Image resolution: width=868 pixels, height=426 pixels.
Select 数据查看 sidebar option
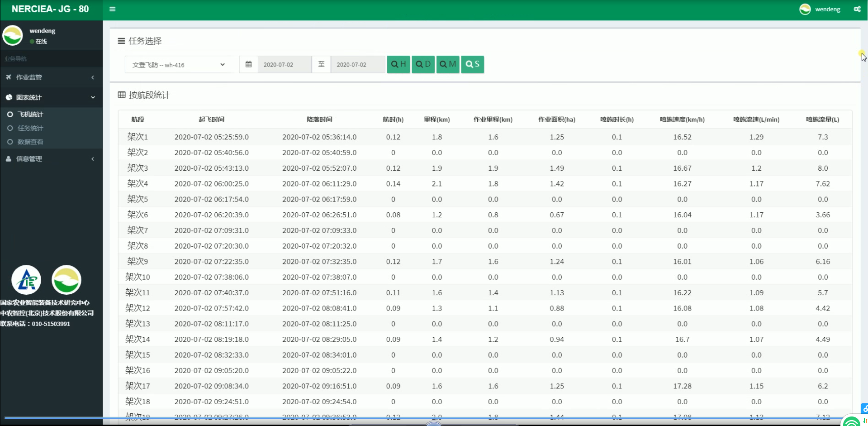(x=30, y=142)
